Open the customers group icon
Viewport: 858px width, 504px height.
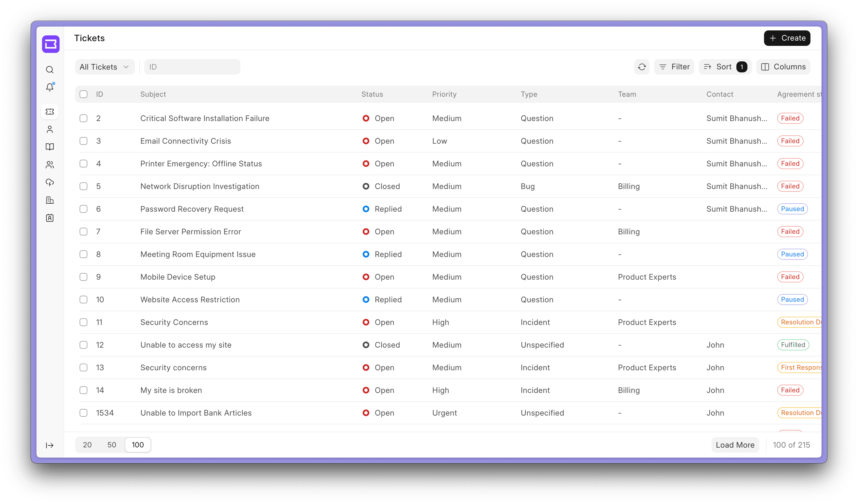(50, 165)
